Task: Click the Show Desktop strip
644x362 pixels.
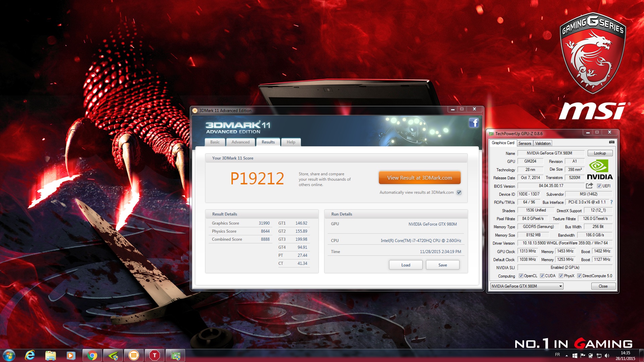Action: [x=641, y=355]
